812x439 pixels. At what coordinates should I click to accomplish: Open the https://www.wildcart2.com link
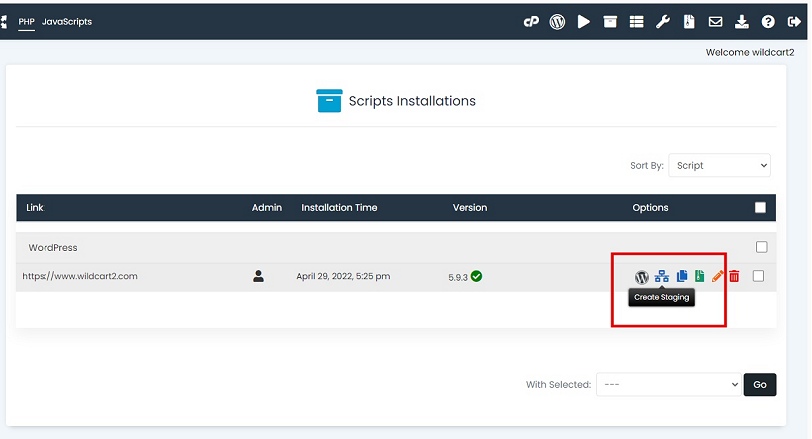click(80, 277)
